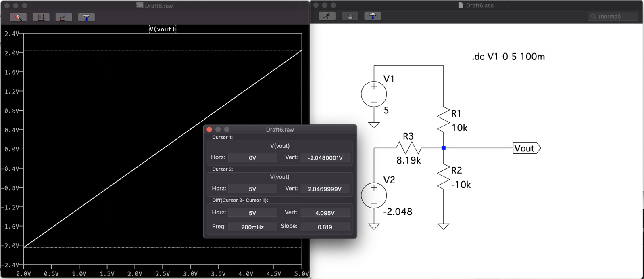Click the search field showing (normal)

point(613,16)
